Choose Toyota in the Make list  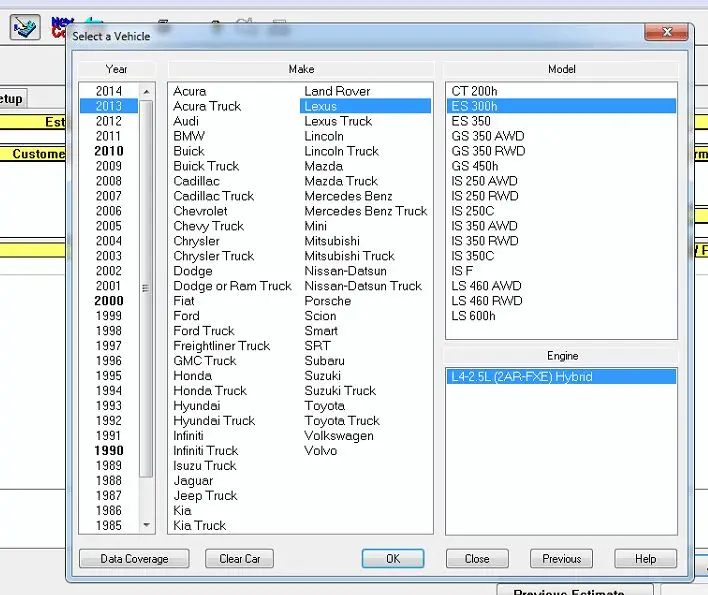coord(325,406)
